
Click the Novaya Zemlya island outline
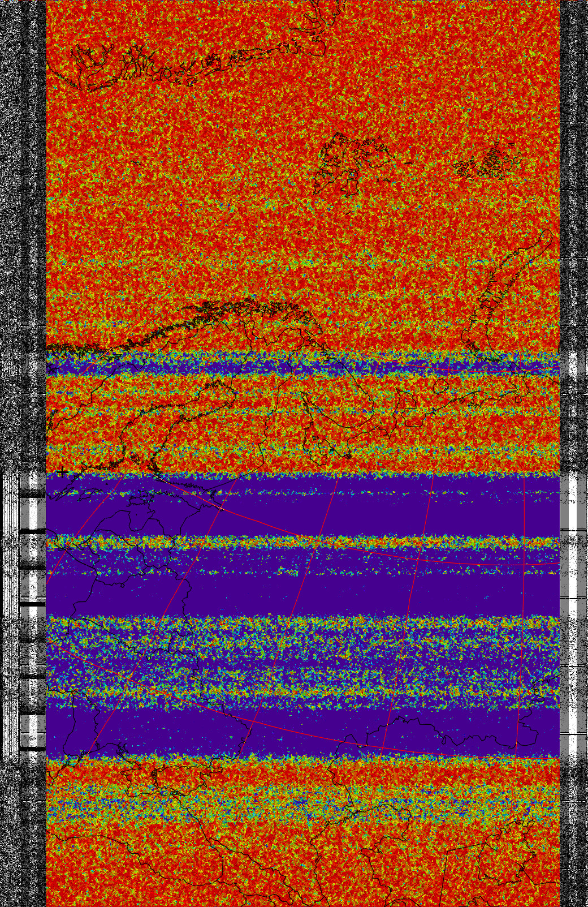click(498, 294)
